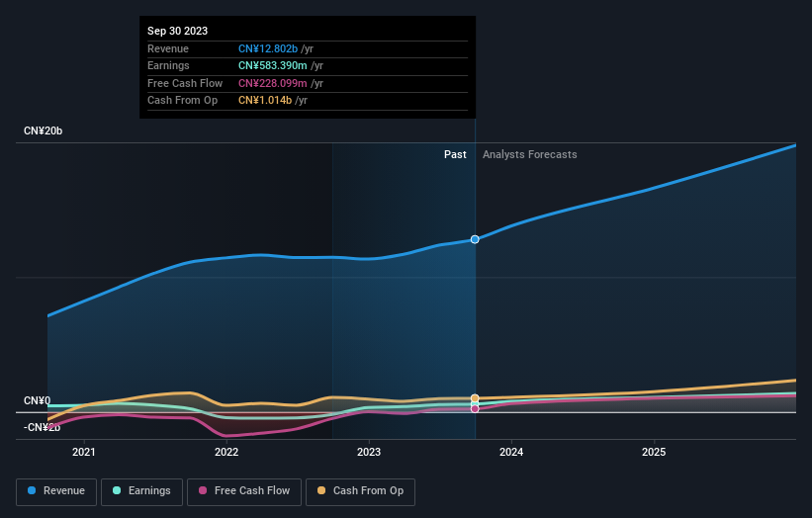Click the Sep 30 2023 tooltip date
The width and height of the screenshot is (812, 518).
[178, 31]
